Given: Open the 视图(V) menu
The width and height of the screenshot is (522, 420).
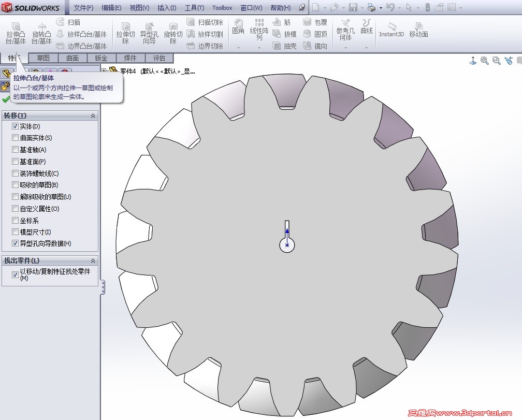Looking at the screenshot, I should (139, 8).
